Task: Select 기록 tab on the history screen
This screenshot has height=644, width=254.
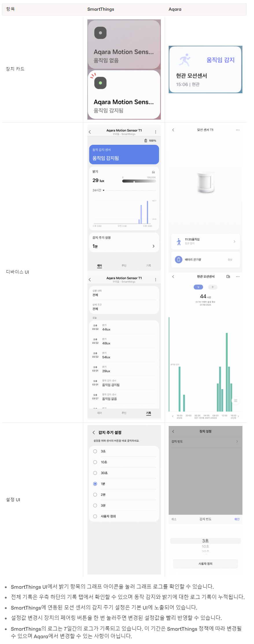Action: (148, 413)
